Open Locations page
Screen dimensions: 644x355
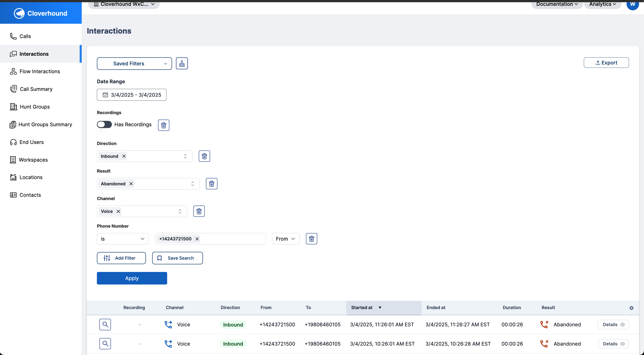[41, 177]
